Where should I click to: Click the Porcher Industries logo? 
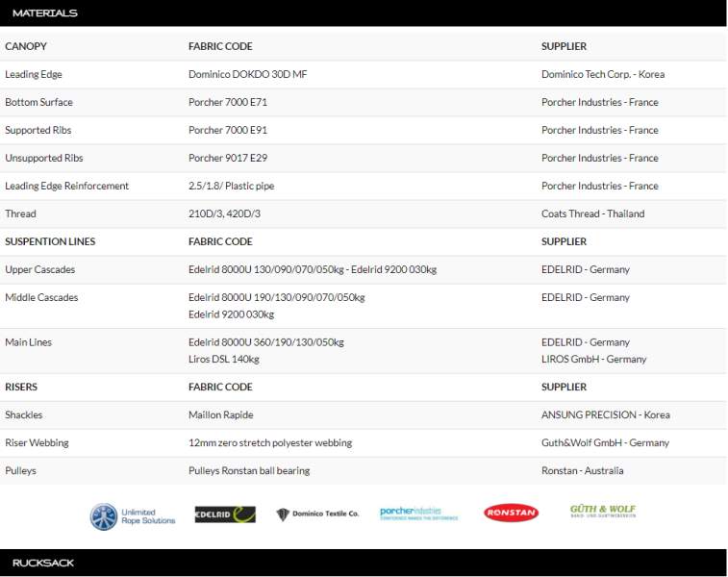click(418, 514)
